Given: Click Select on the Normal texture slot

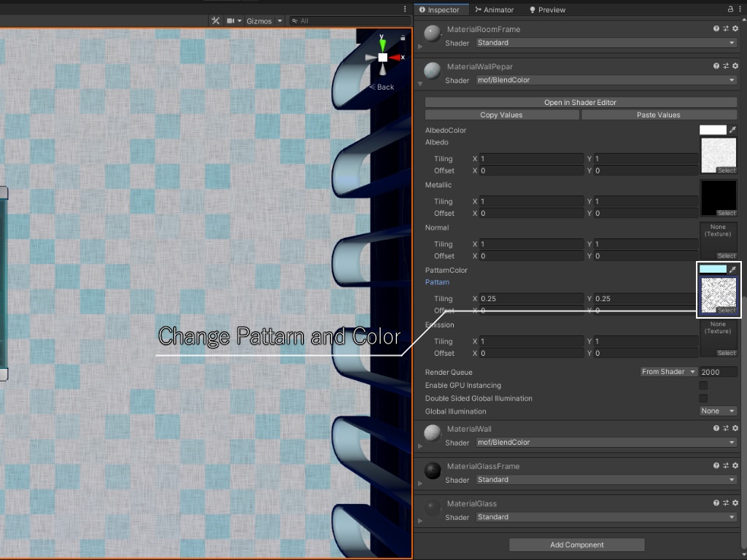Looking at the screenshot, I should click(x=727, y=256).
